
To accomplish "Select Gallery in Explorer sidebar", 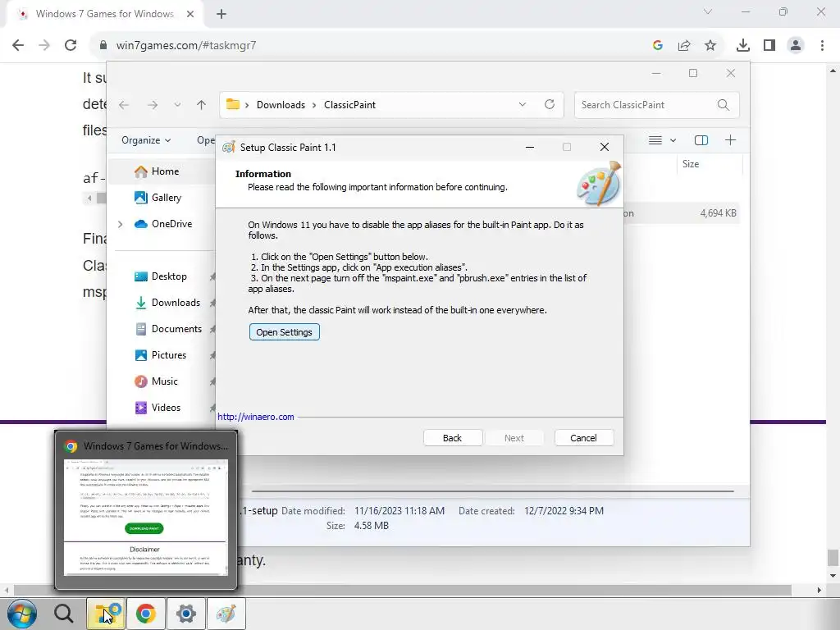I will 166,198.
